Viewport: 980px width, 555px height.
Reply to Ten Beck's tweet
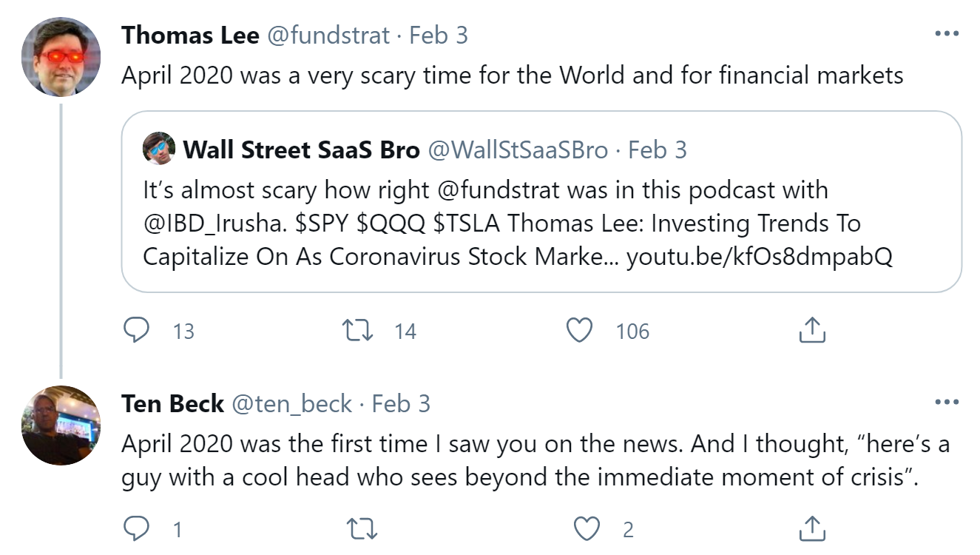click(x=136, y=529)
